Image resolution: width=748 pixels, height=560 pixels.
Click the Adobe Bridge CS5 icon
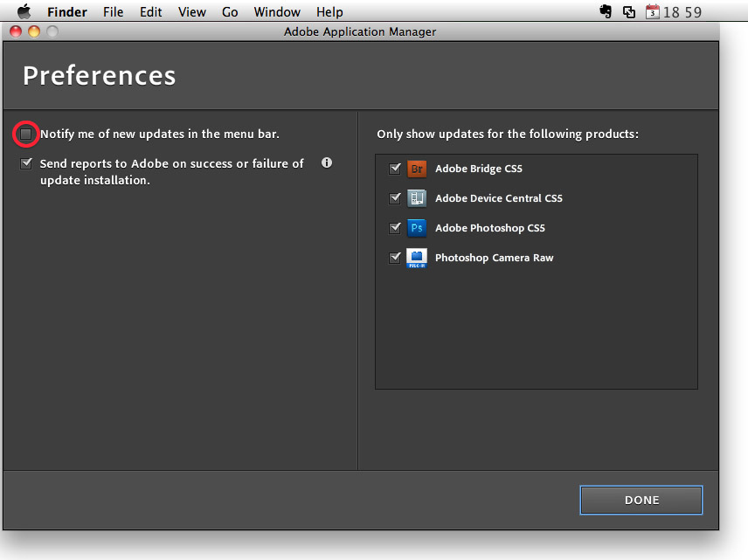coord(417,169)
